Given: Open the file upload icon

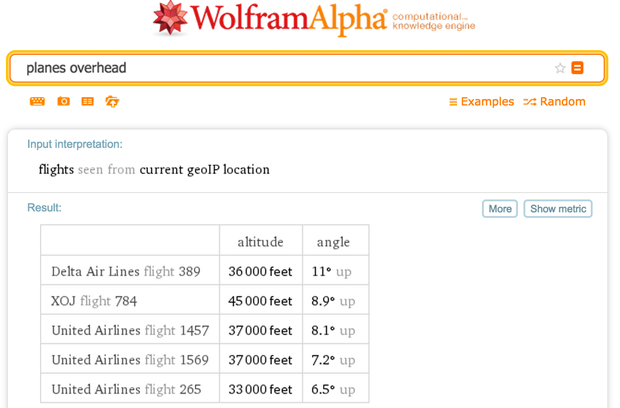Looking at the screenshot, I should [112, 102].
